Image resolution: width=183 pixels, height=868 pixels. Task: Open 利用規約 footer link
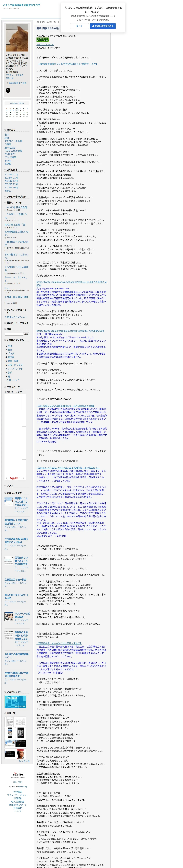pyautogui.click(x=18, y=798)
